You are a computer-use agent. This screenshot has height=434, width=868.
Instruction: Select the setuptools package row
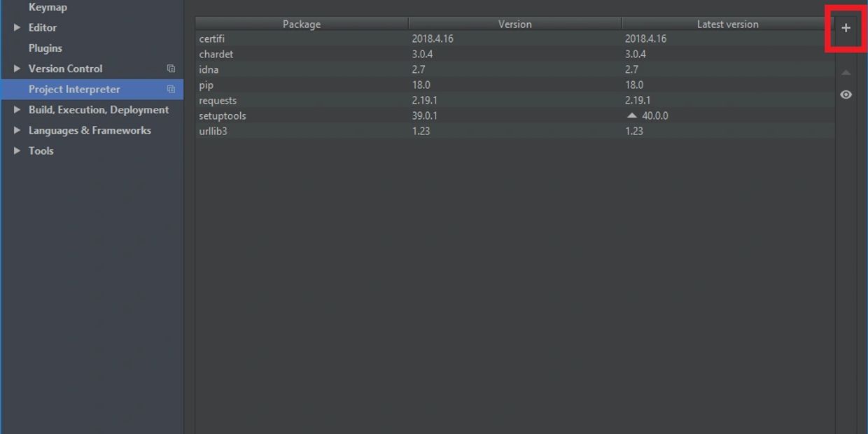pyautogui.click(x=223, y=115)
